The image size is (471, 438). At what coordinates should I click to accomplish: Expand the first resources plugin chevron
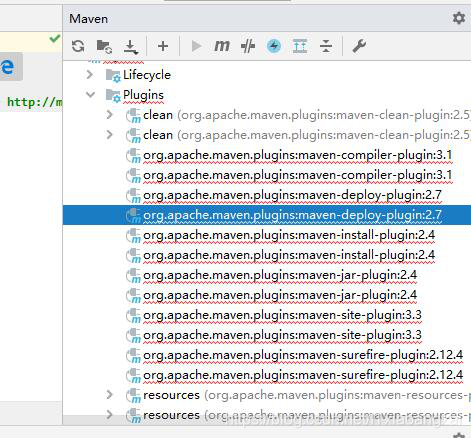click(109, 395)
